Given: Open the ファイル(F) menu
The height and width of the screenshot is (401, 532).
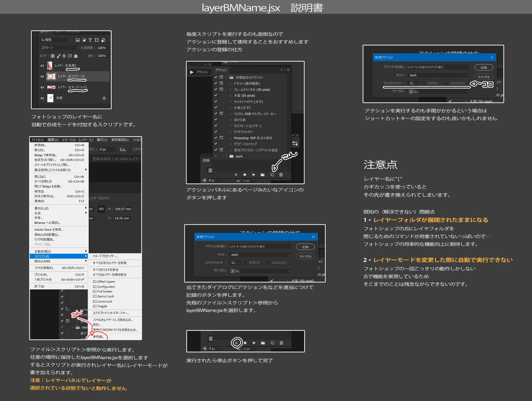Looking at the screenshot, I should (x=38, y=140).
